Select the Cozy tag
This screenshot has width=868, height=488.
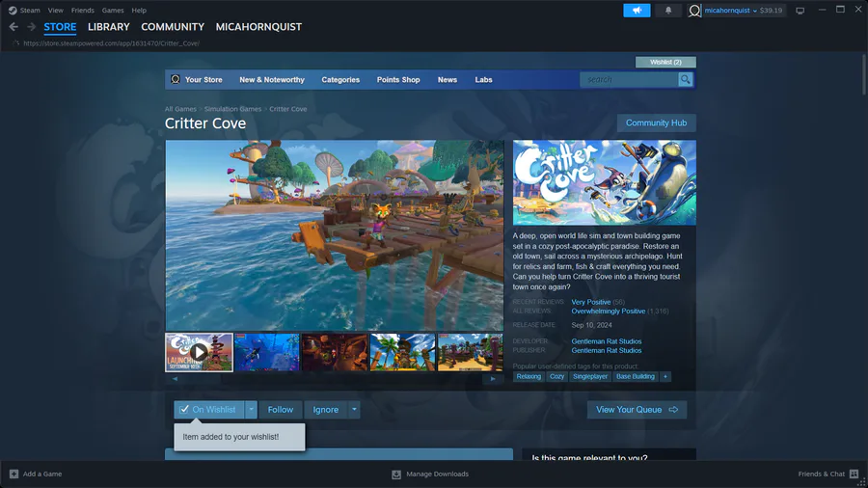(556, 376)
